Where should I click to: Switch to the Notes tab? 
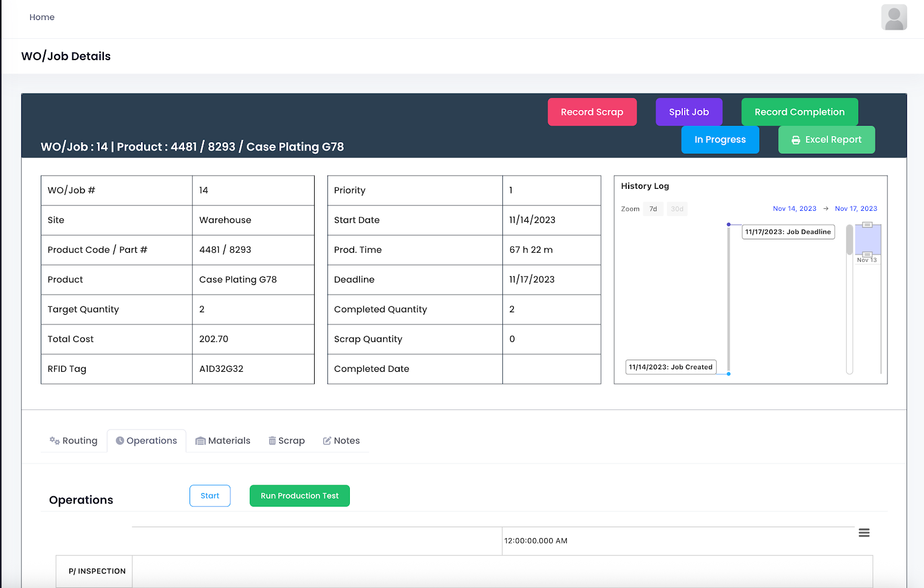[347, 440]
